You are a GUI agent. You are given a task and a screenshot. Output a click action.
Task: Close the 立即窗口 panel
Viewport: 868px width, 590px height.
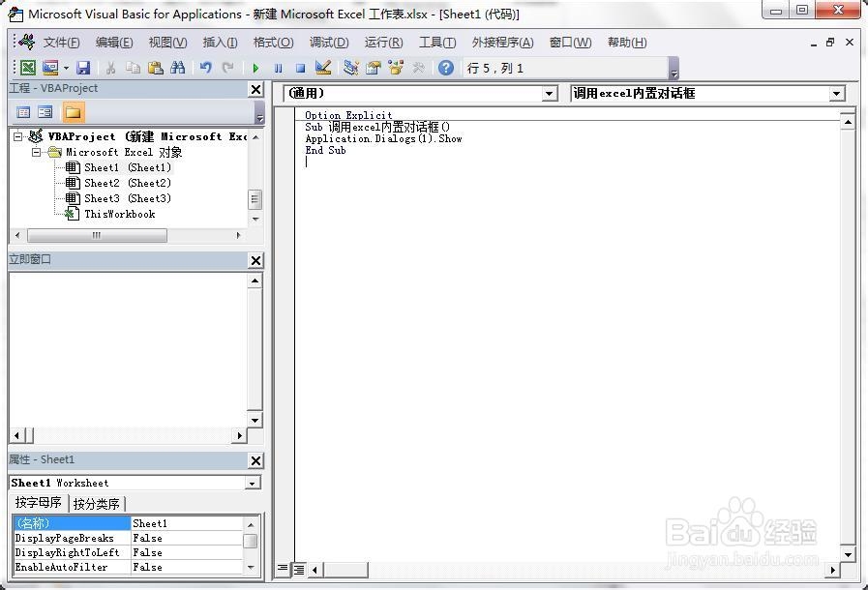255,260
